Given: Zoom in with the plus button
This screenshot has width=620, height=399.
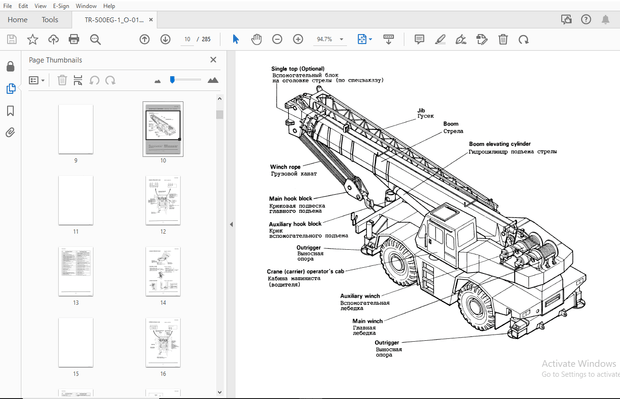Looking at the screenshot, I should point(298,39).
